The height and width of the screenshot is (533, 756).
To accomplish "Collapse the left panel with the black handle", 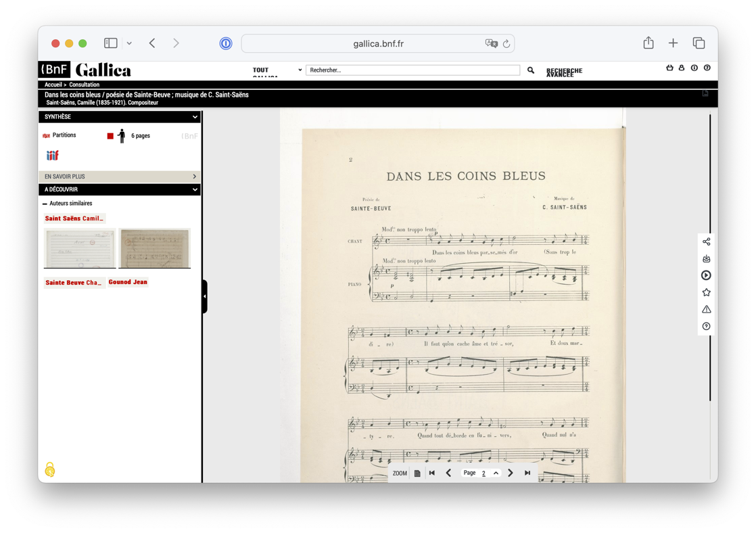I will [205, 296].
